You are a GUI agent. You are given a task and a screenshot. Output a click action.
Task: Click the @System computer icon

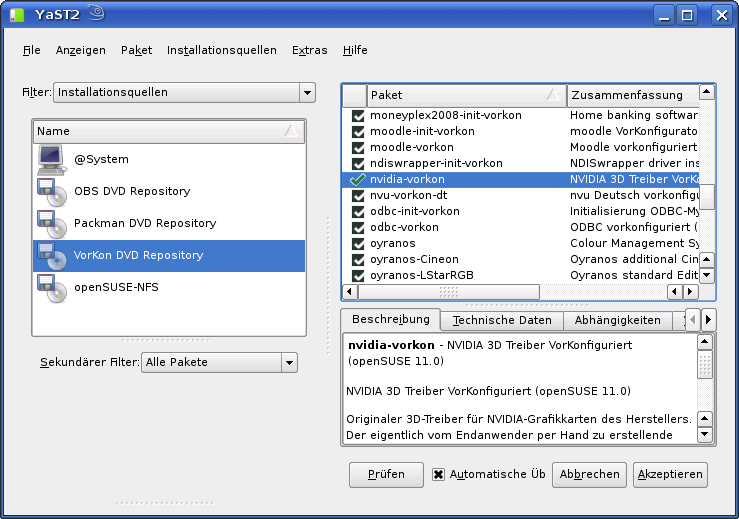[51, 160]
